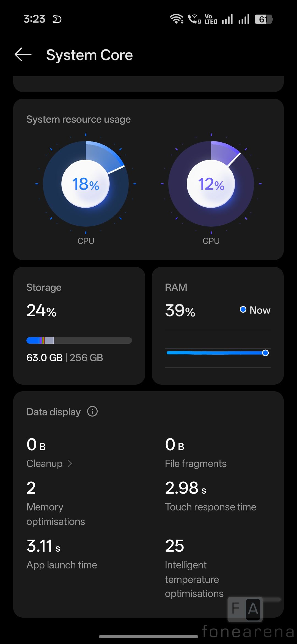The image size is (297, 644).
Task: Tap the 12% GPU usage gauge
Action: point(211,184)
